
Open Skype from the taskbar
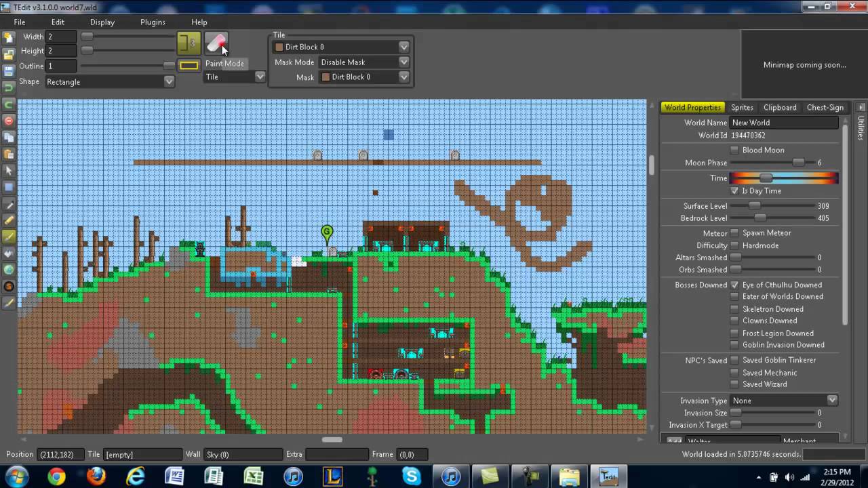pos(412,476)
